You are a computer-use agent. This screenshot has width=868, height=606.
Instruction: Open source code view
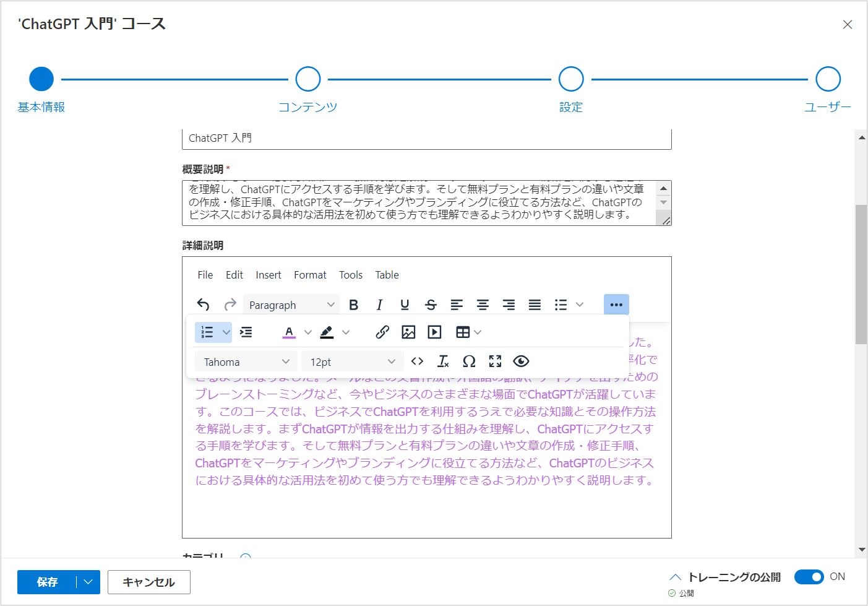point(417,361)
